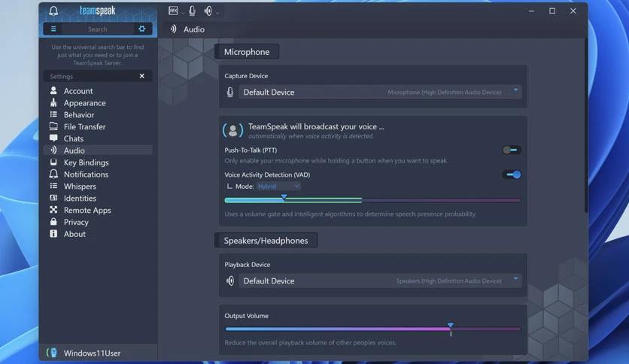Open the Account settings page
The width and height of the screenshot is (629, 364).
pos(78,91)
